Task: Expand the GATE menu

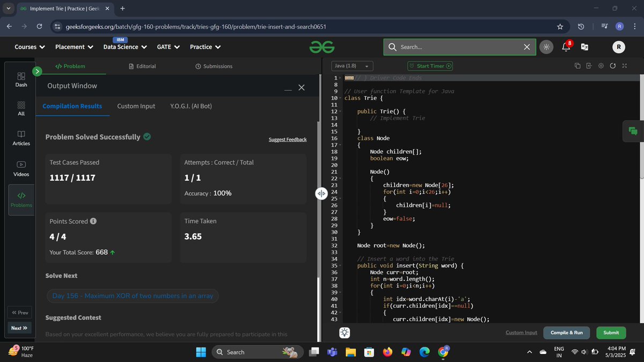Action: point(167,47)
